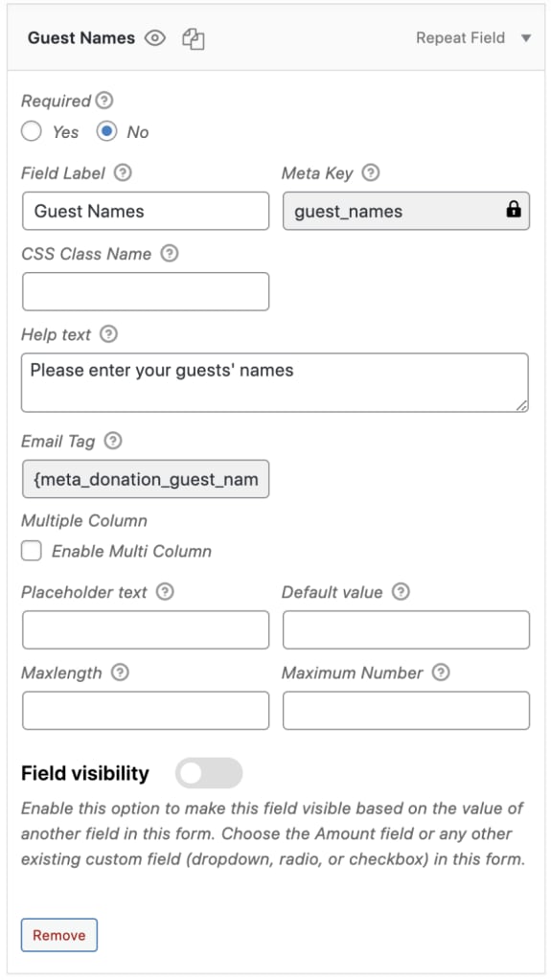Click the Email Tag field to copy tag
The image size is (551, 980).
[146, 479]
